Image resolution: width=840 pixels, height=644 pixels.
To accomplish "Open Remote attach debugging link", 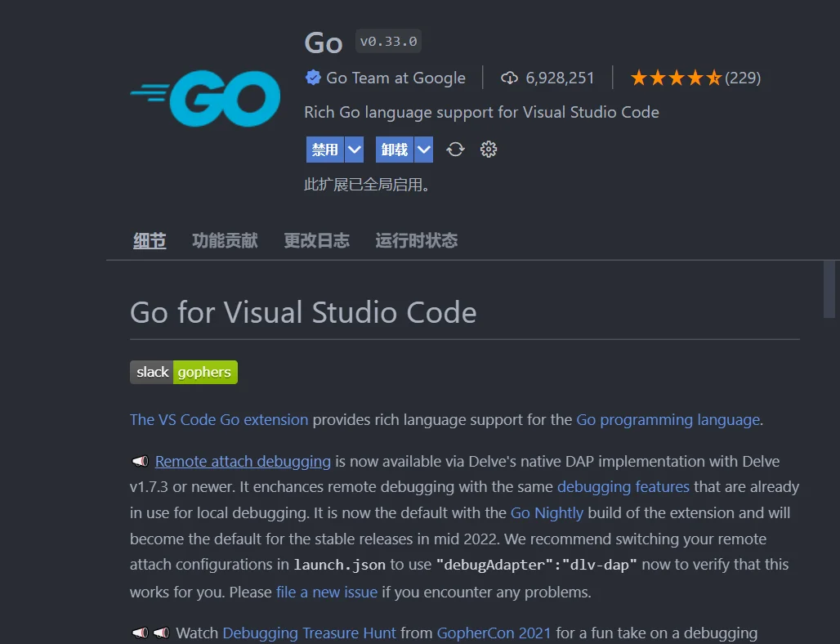I will [x=243, y=461].
